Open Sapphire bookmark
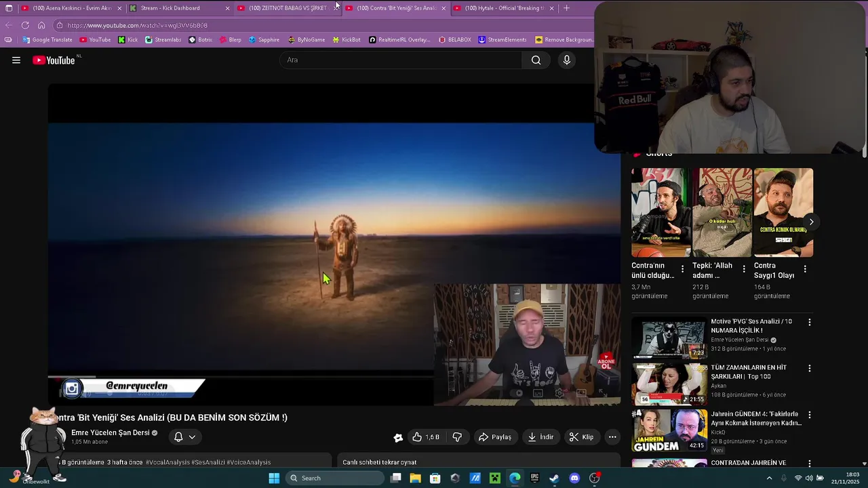Viewport: 868px width, 488px height. [264, 39]
